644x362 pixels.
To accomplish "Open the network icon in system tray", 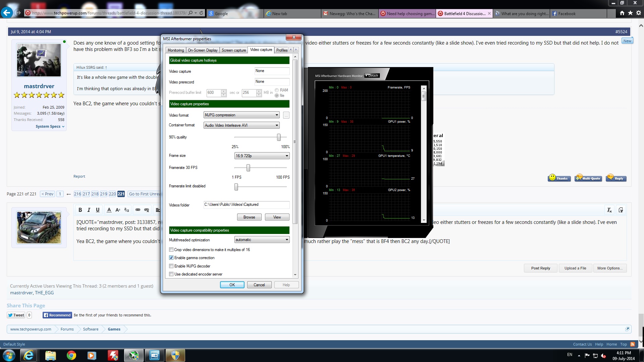I will pos(595,356).
